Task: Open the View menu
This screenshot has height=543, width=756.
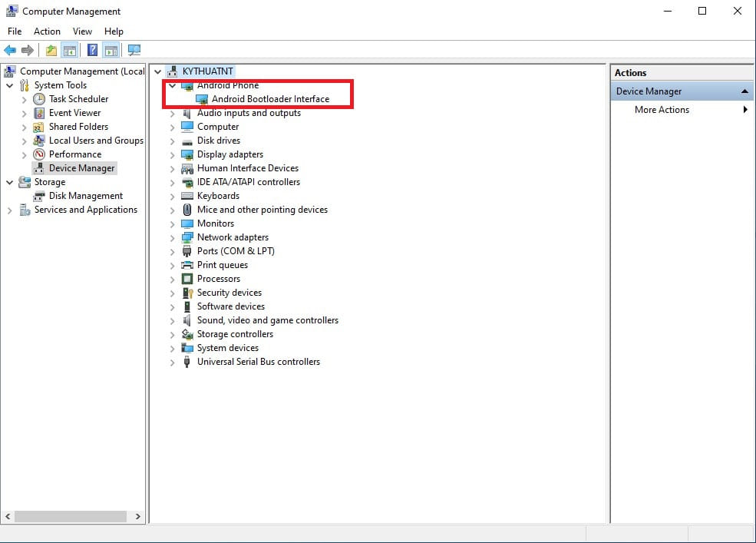Action: tap(82, 31)
